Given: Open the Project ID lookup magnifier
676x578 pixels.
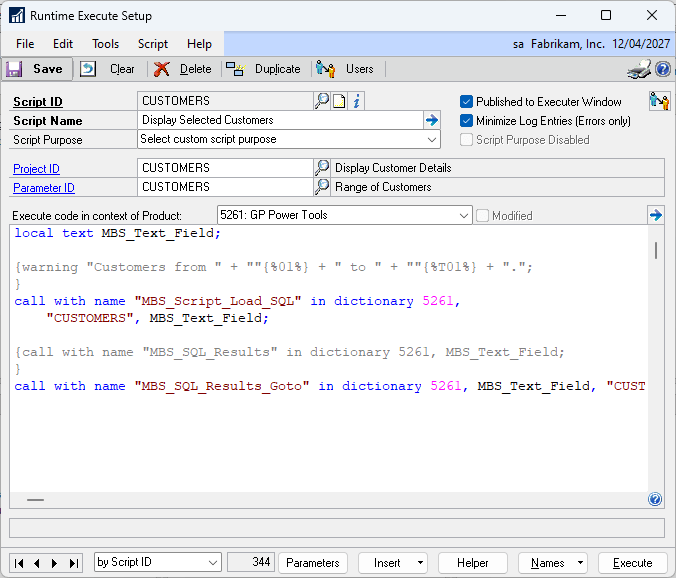Looking at the screenshot, I should pyautogui.click(x=322, y=168).
